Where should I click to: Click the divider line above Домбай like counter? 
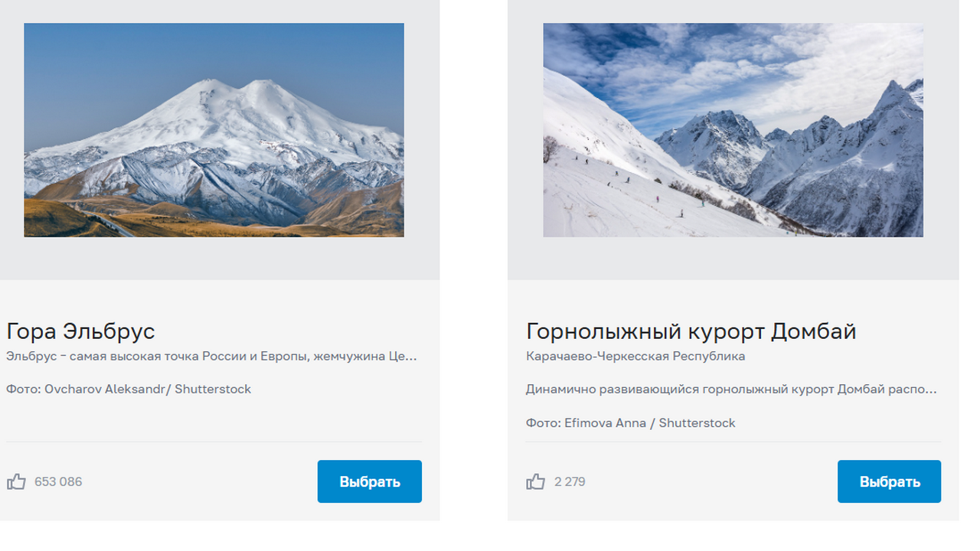click(733, 442)
